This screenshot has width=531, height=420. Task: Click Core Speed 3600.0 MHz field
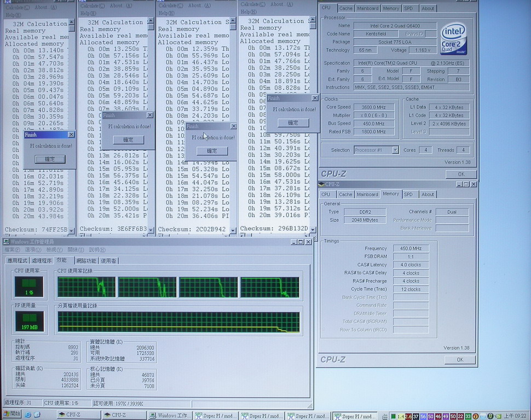click(374, 107)
